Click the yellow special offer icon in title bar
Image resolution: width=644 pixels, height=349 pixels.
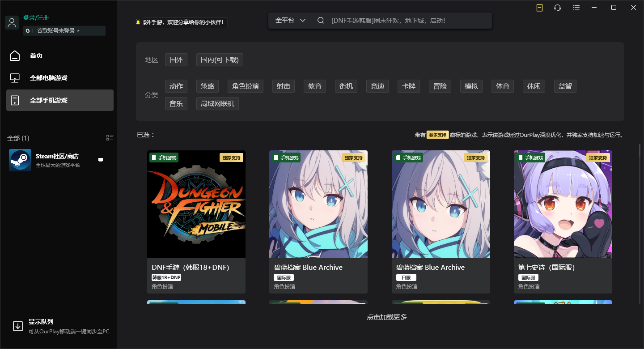[x=539, y=7]
